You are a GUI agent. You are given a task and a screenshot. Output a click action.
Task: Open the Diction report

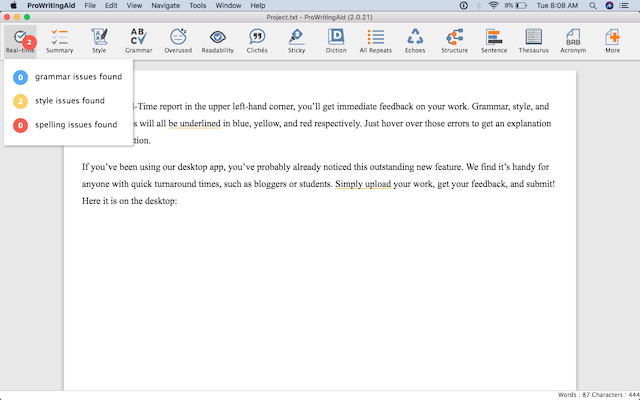[336, 41]
